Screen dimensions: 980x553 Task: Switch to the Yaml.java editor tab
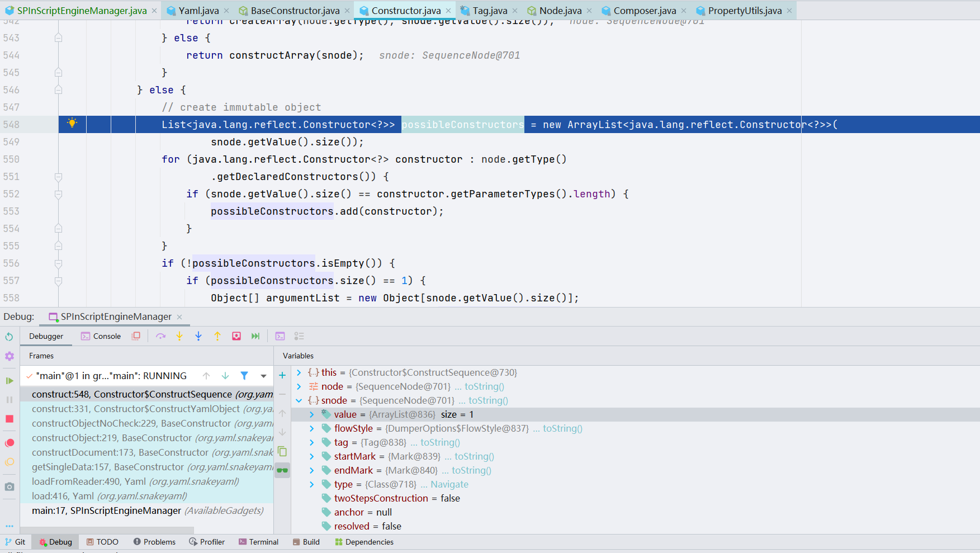point(198,11)
